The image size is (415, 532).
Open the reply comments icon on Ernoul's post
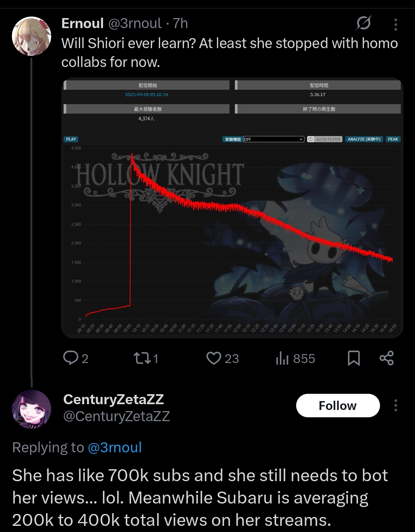71,358
